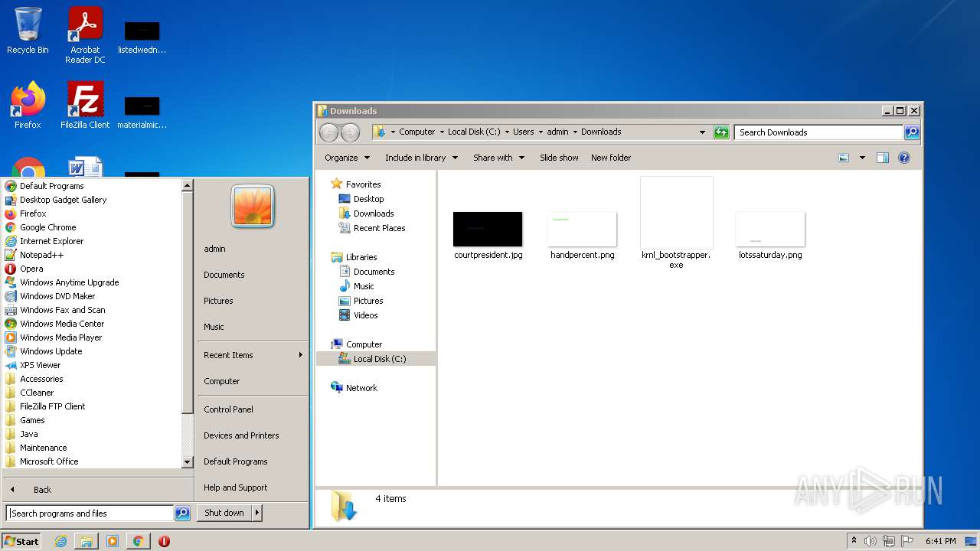Click Shut down button
This screenshot has width=980, height=551.
[x=224, y=513]
